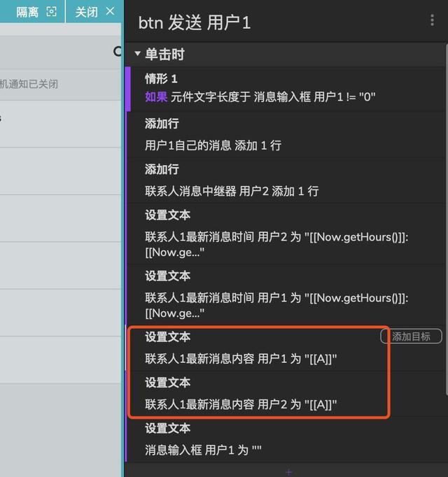
Task: Click the 如果 condition line
Action: [x=260, y=97]
